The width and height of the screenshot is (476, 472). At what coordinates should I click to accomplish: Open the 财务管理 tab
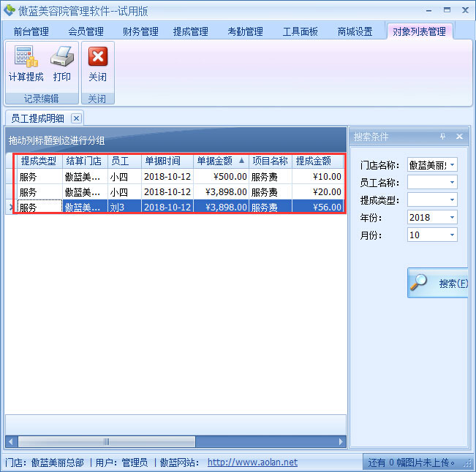[140, 31]
